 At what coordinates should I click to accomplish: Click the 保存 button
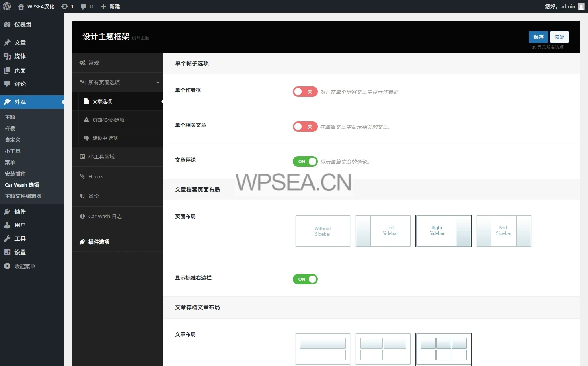[x=538, y=37]
